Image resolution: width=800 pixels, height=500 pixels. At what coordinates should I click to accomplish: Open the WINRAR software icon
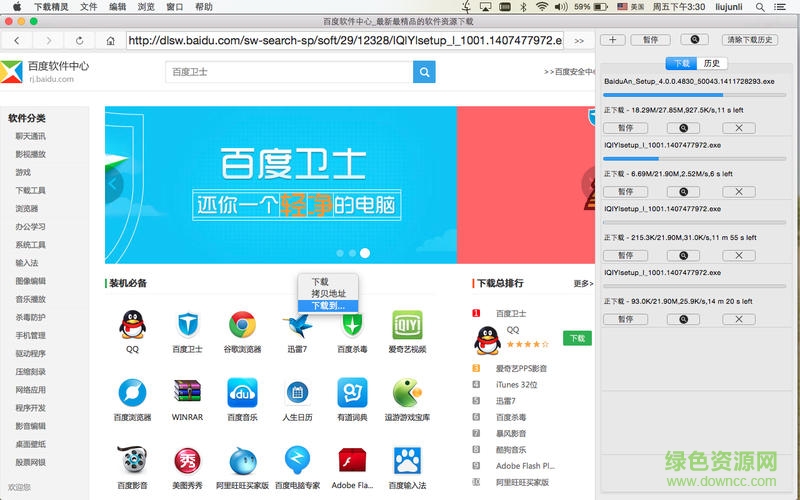coord(186,392)
